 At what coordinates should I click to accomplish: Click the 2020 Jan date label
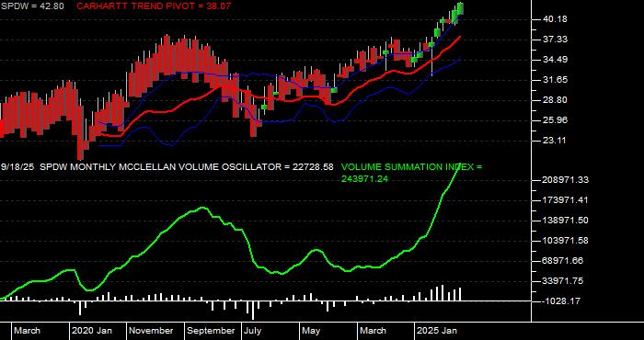(x=92, y=331)
